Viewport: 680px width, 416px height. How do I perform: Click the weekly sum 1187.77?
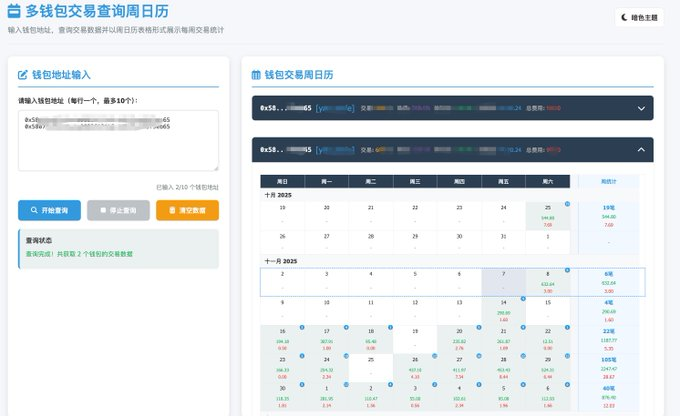tap(608, 341)
